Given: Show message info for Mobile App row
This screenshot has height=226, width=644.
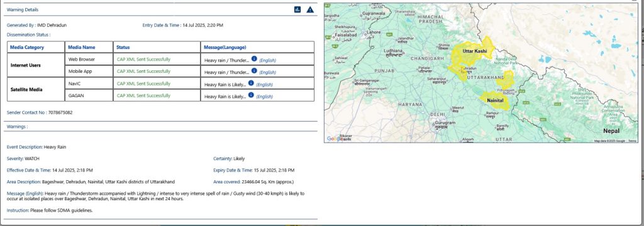Looking at the screenshot, I should click(x=254, y=70).
